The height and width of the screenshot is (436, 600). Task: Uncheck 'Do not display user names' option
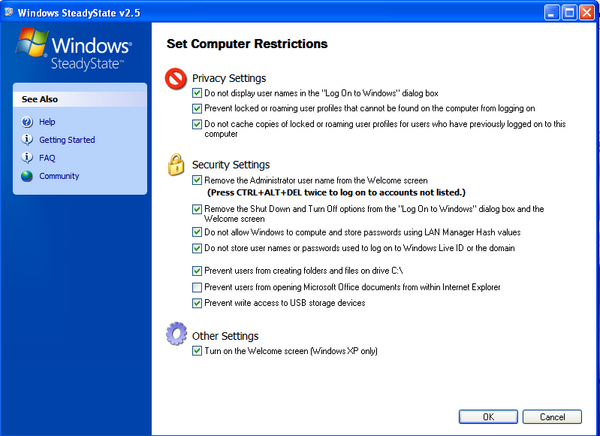pyautogui.click(x=197, y=92)
